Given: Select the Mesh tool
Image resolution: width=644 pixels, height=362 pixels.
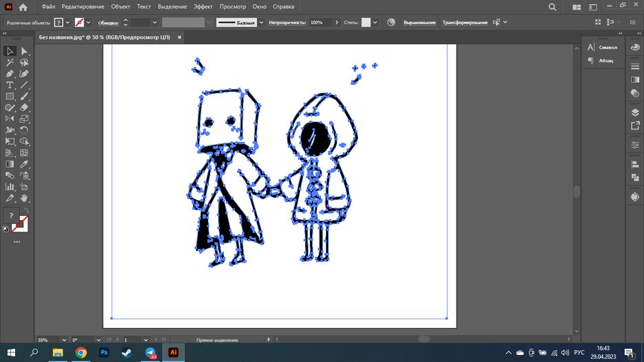Looking at the screenshot, I should 24,153.
